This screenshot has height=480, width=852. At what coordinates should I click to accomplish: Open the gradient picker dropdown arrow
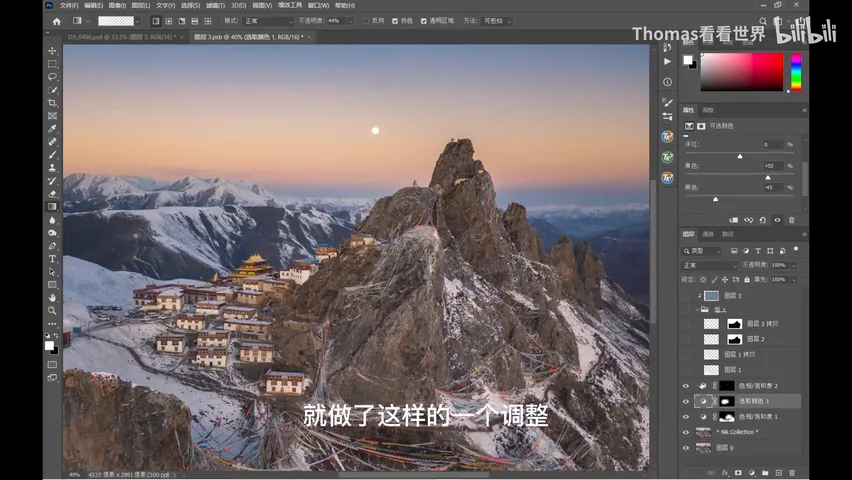(x=138, y=21)
